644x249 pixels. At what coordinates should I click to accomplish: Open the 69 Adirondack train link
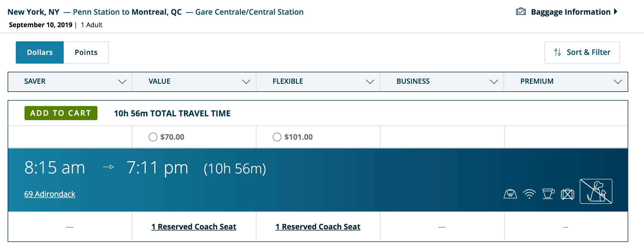pyautogui.click(x=50, y=194)
